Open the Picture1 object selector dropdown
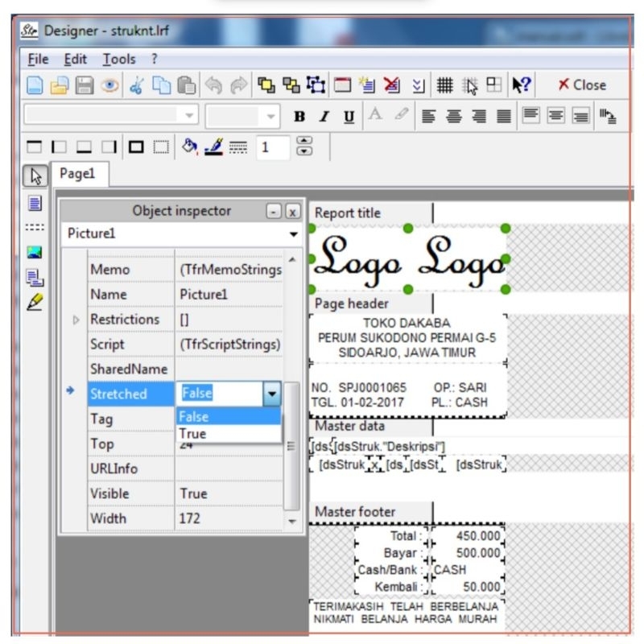Screen dimensions: 644x644 tap(292, 234)
